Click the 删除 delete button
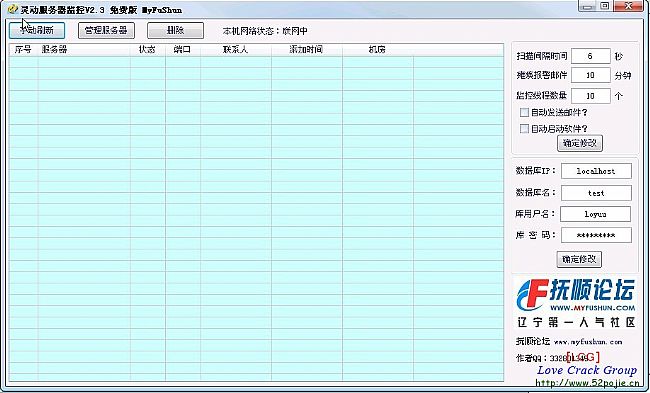650x393 pixels. point(175,30)
